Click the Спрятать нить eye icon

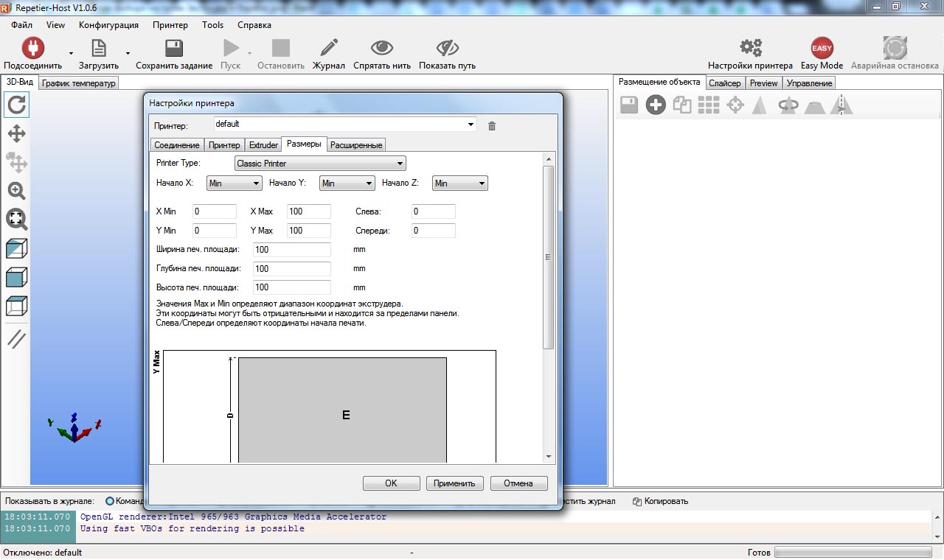point(382,48)
